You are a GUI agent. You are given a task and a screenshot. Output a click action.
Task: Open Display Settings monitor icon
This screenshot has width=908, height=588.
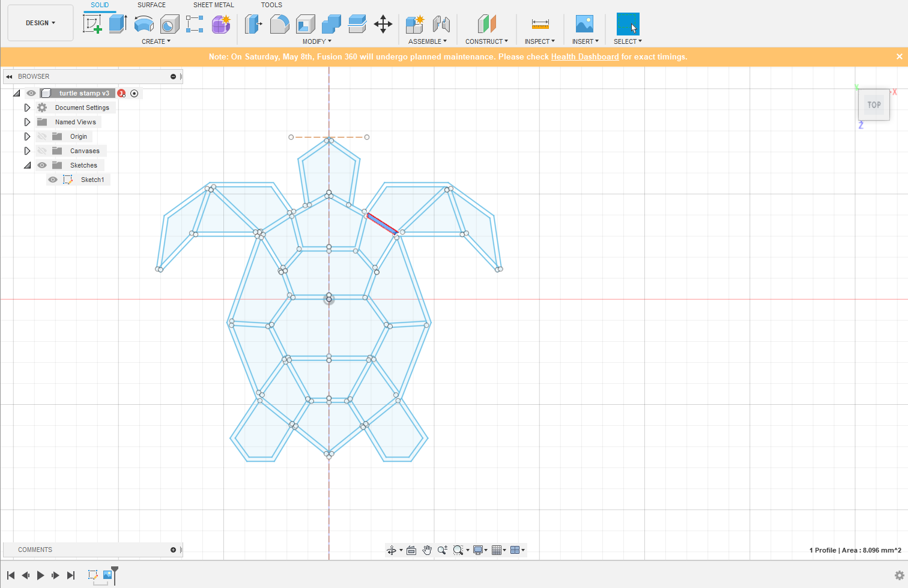pos(478,550)
